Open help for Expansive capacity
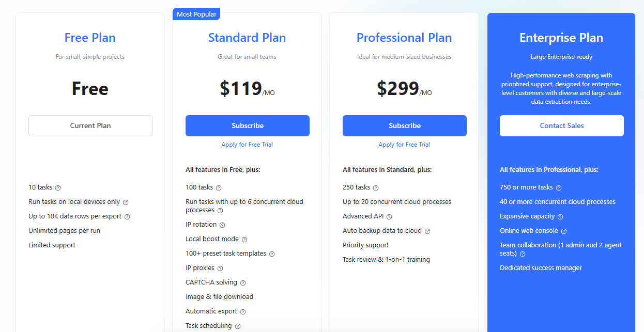Screen dimensions: 644x332 (560, 217)
